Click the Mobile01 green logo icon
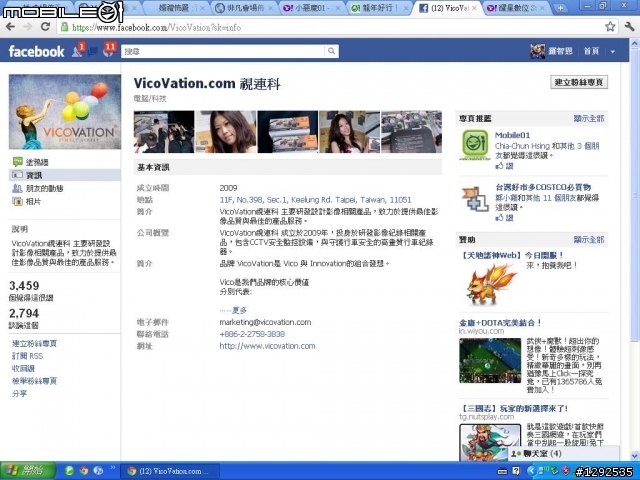640x480 pixels. [x=475, y=144]
